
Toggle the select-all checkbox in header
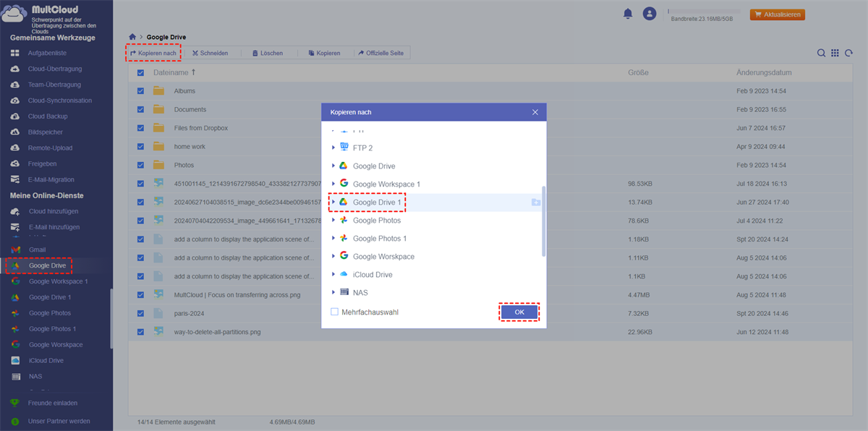pos(140,73)
